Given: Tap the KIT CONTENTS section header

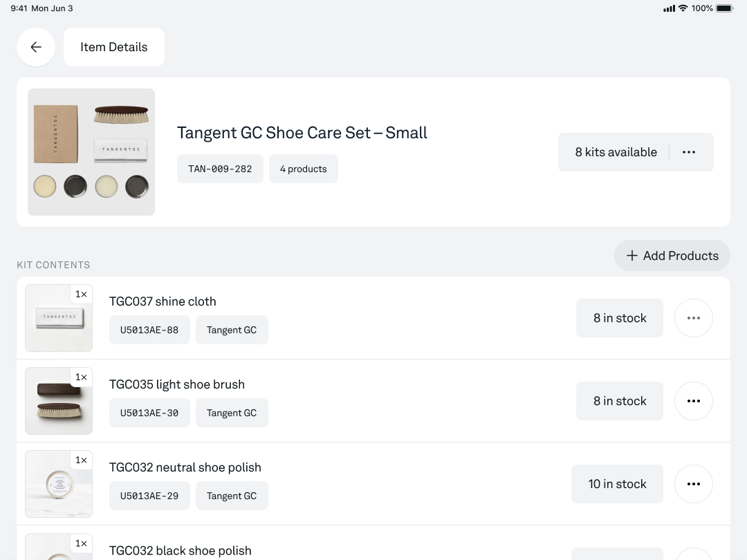Looking at the screenshot, I should point(53,265).
